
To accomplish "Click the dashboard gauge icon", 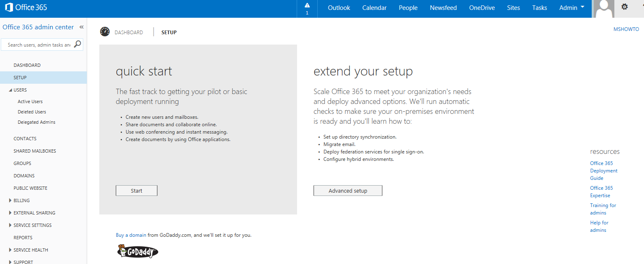I will pos(105,32).
